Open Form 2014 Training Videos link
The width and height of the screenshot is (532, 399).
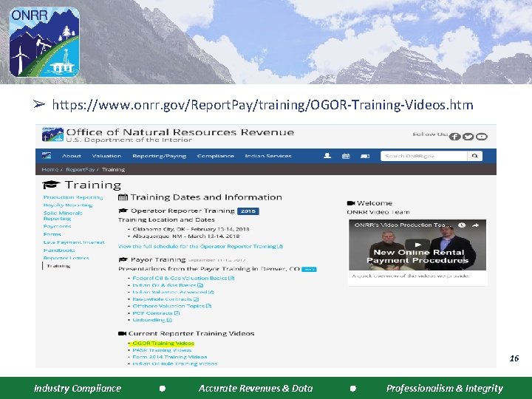pos(170,357)
